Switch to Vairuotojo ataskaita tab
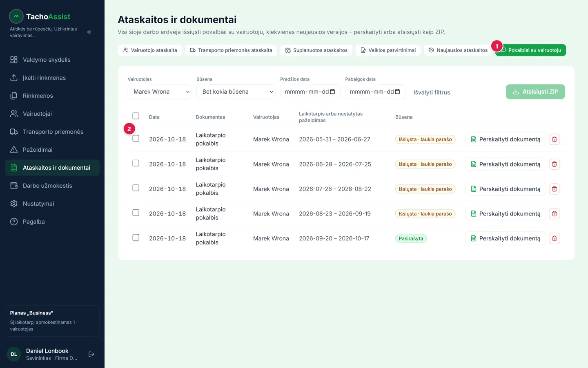This screenshot has width=588, height=368. 150,50
